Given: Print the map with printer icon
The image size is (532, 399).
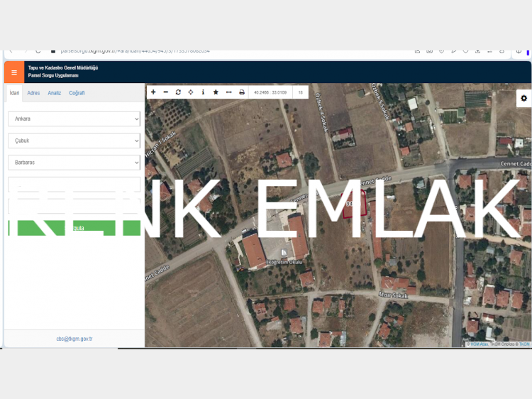Looking at the screenshot, I should coord(241,92).
